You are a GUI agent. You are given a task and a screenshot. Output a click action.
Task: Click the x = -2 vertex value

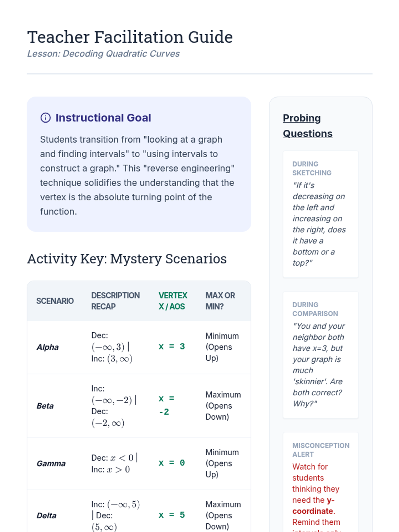tap(167, 405)
